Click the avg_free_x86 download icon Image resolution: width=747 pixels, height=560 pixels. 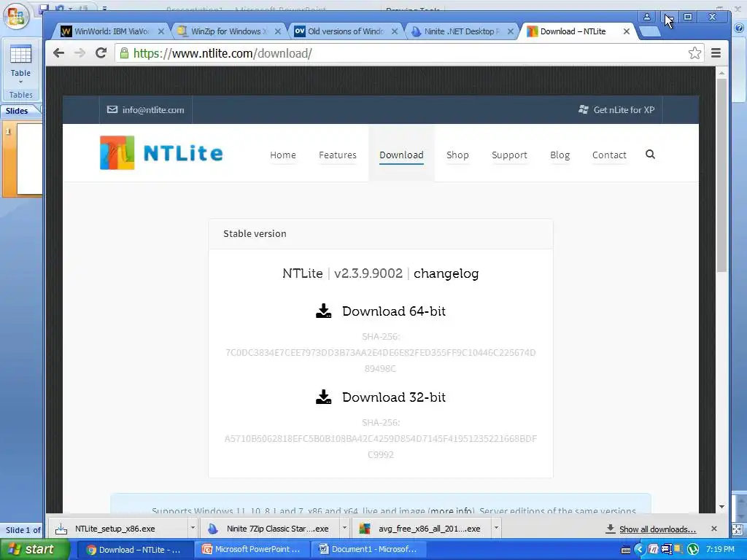click(x=365, y=529)
